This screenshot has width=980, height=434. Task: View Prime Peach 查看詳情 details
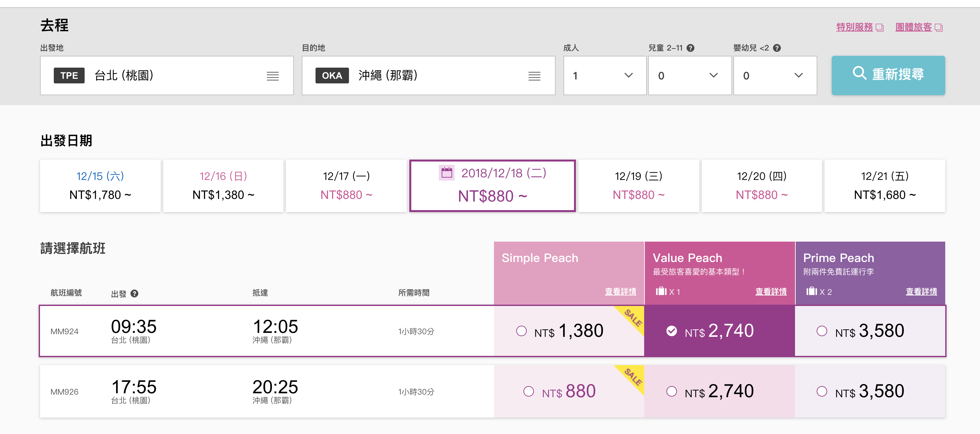click(x=921, y=292)
